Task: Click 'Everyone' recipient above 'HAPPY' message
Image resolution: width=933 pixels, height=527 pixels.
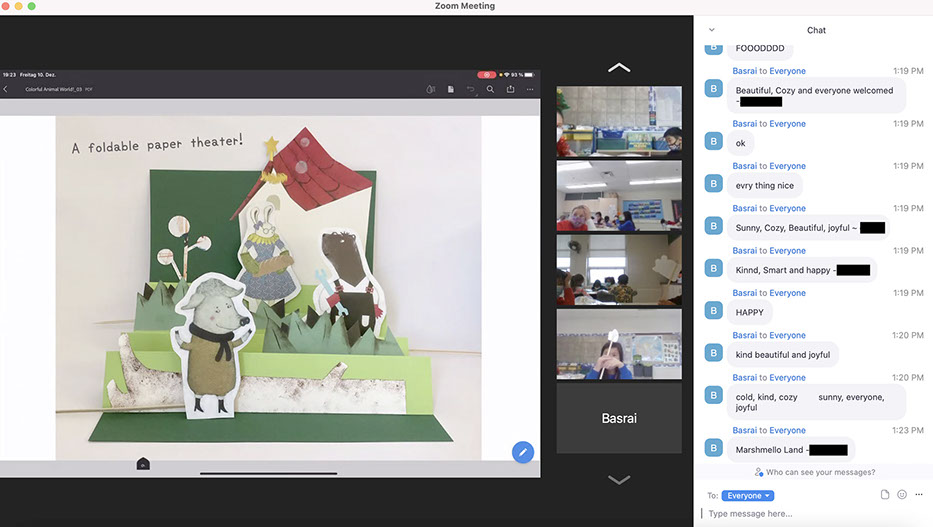Action: point(787,293)
